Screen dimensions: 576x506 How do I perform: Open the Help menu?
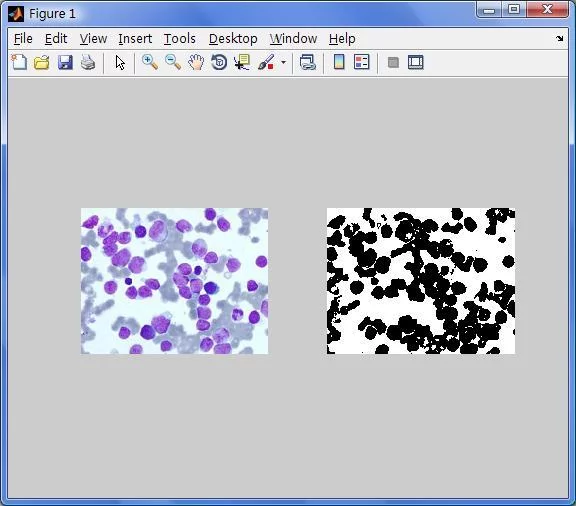(342, 38)
